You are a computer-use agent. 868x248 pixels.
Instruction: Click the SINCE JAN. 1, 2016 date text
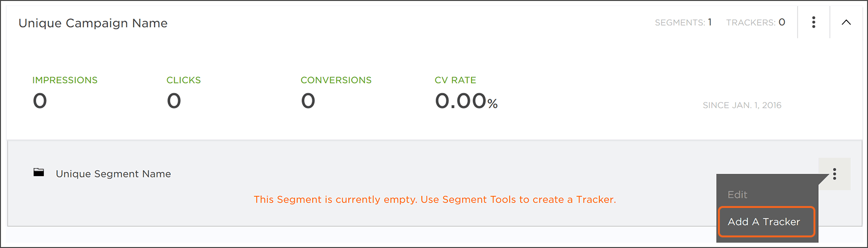742,105
